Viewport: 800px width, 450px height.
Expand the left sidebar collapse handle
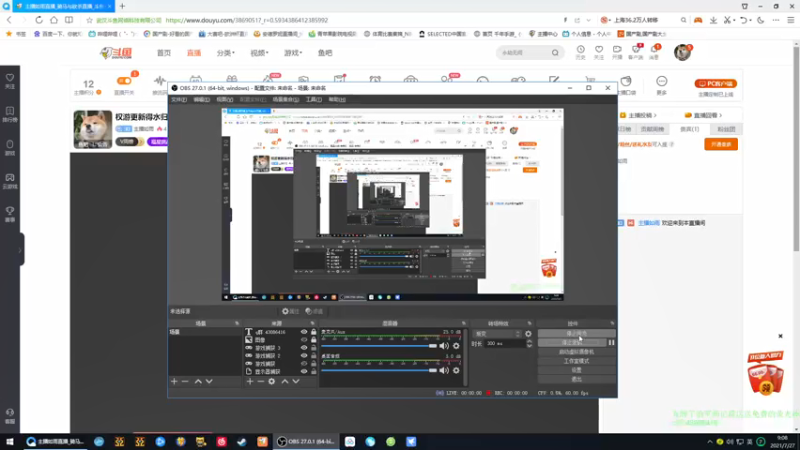coord(20,249)
